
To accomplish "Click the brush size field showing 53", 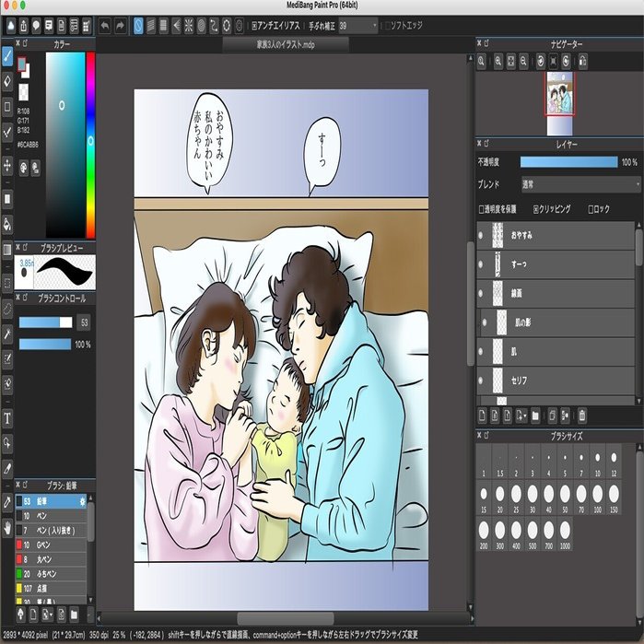I will (x=84, y=322).
